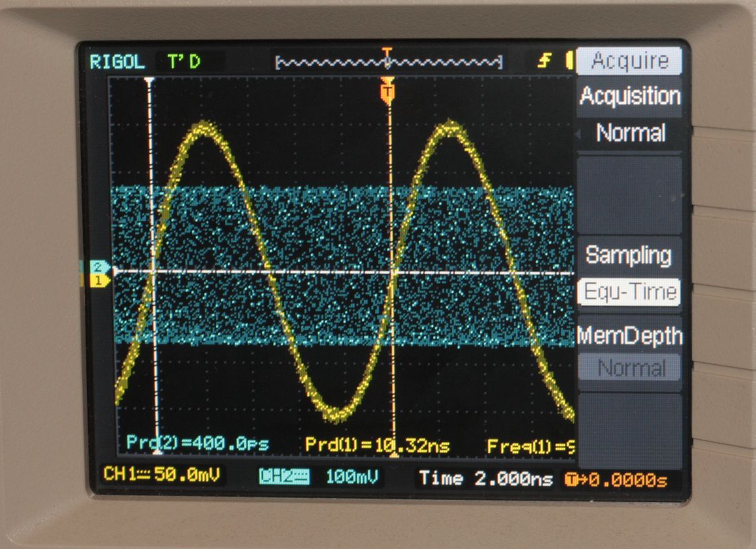Open the MemDepth menu option

coord(630,335)
